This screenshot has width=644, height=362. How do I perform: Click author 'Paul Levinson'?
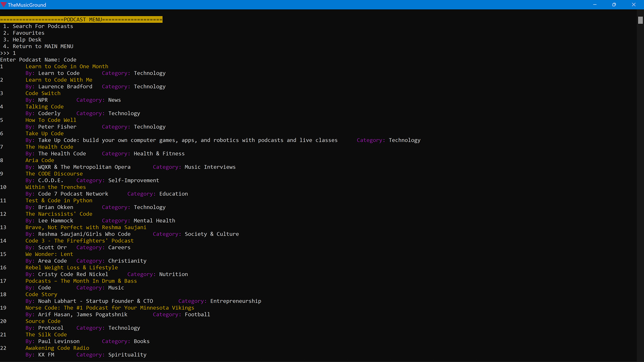click(x=59, y=341)
